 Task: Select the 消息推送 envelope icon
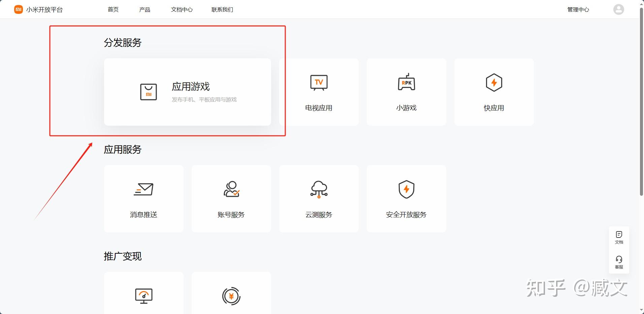click(143, 189)
